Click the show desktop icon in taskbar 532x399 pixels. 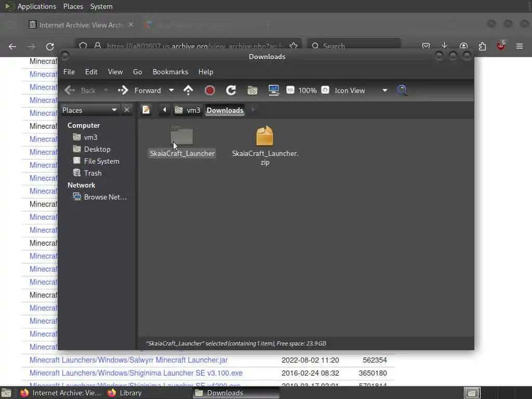point(6,393)
